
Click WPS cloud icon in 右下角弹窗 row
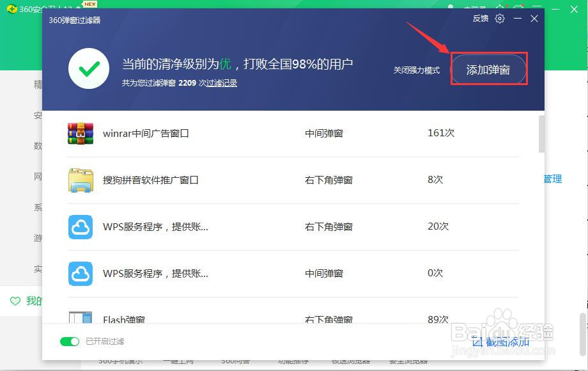pyautogui.click(x=81, y=227)
